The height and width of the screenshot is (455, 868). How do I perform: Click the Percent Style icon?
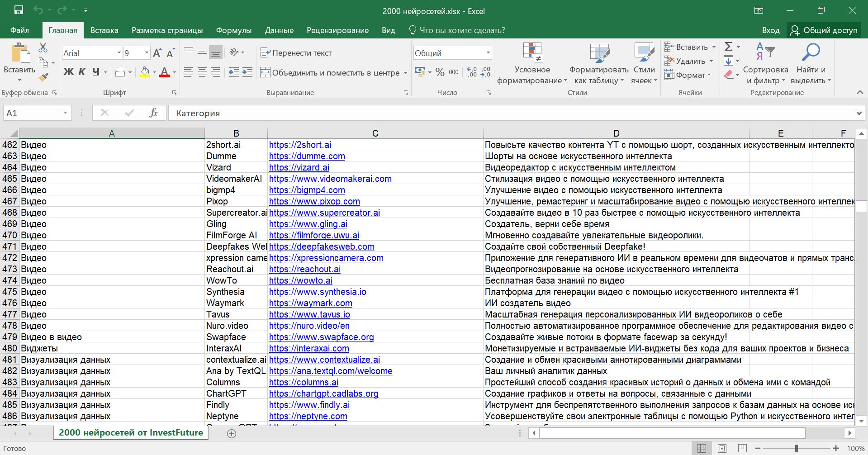point(440,72)
